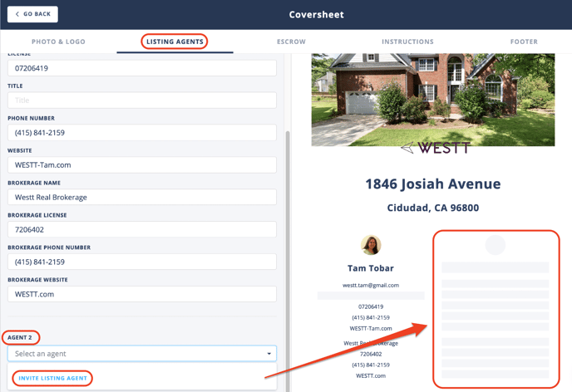Click the back chevron icon in Go Back
572x392 pixels.
click(x=17, y=14)
